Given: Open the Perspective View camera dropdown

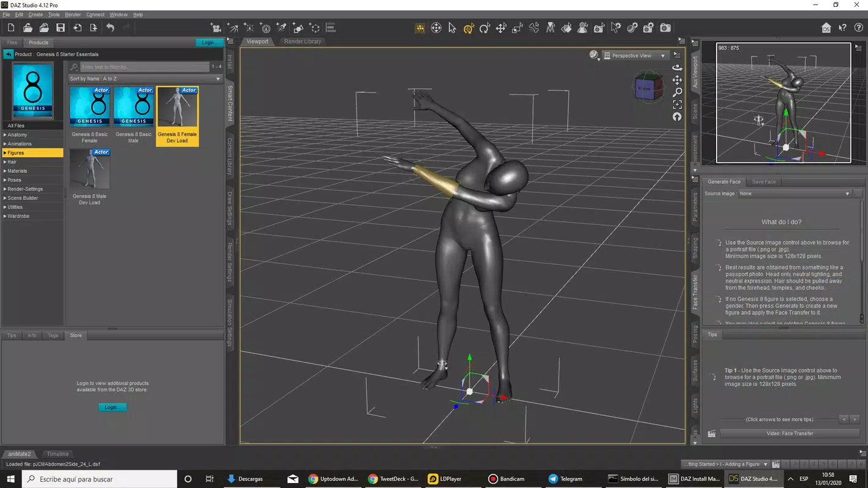Looking at the screenshot, I should tap(635, 56).
